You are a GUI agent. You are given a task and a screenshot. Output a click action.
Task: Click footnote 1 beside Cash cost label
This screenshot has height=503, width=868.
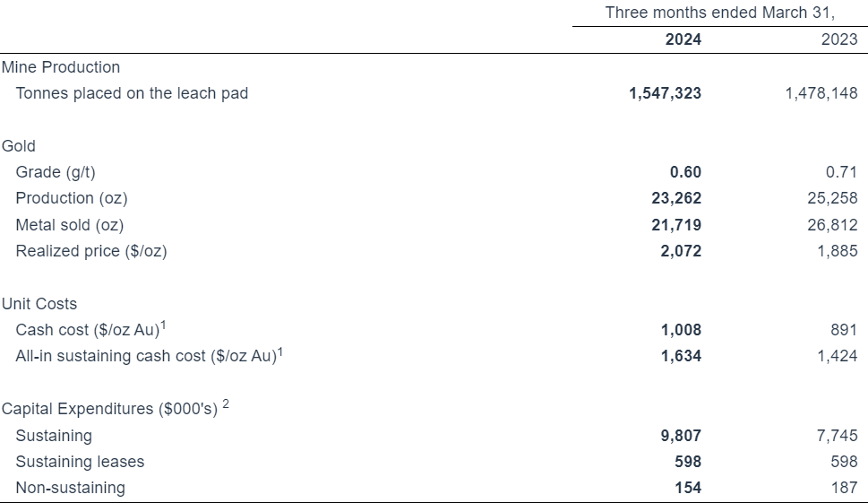pos(162,325)
